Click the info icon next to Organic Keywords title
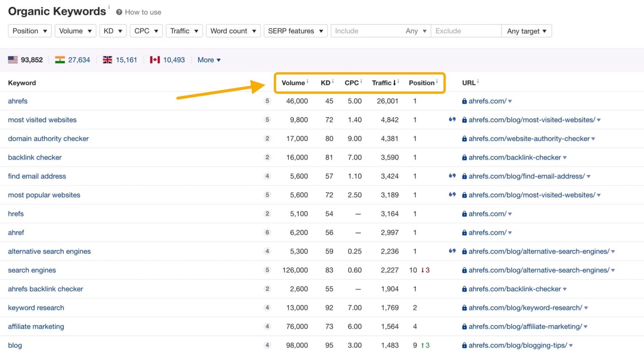 click(109, 7)
